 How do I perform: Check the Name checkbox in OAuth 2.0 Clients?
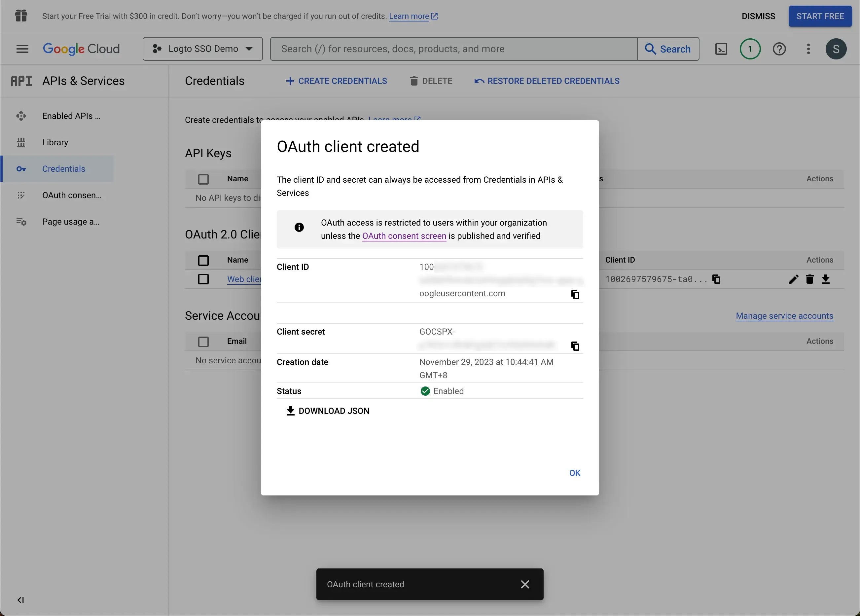click(203, 260)
